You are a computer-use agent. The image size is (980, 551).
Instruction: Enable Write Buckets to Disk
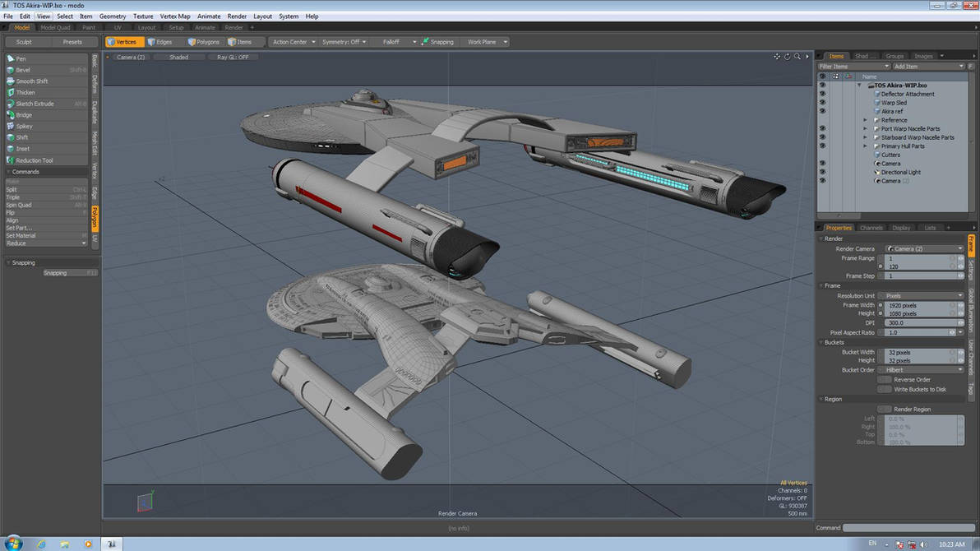884,389
